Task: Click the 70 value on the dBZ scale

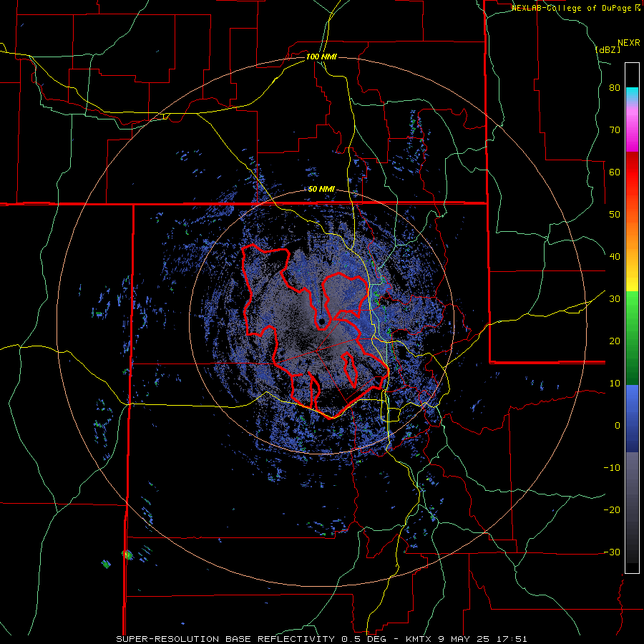Action: [615, 130]
